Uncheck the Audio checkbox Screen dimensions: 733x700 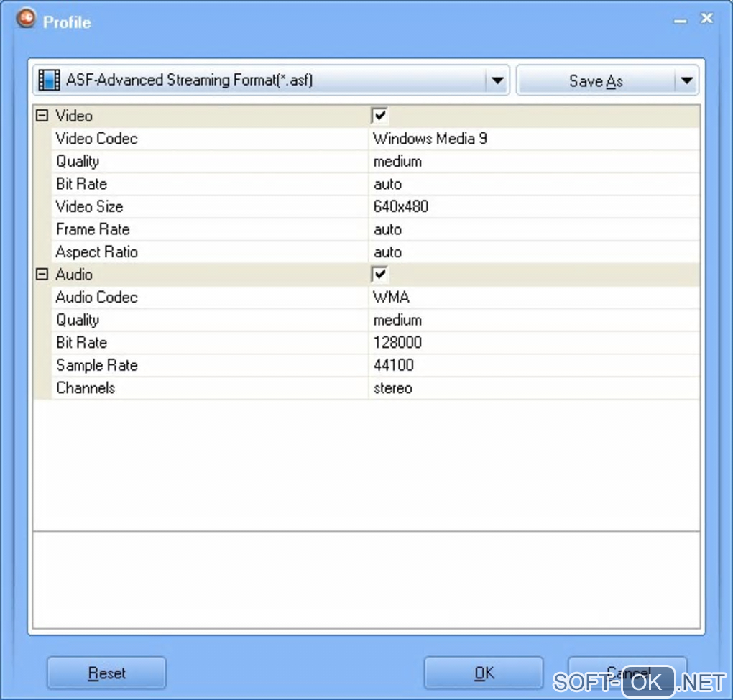379,274
